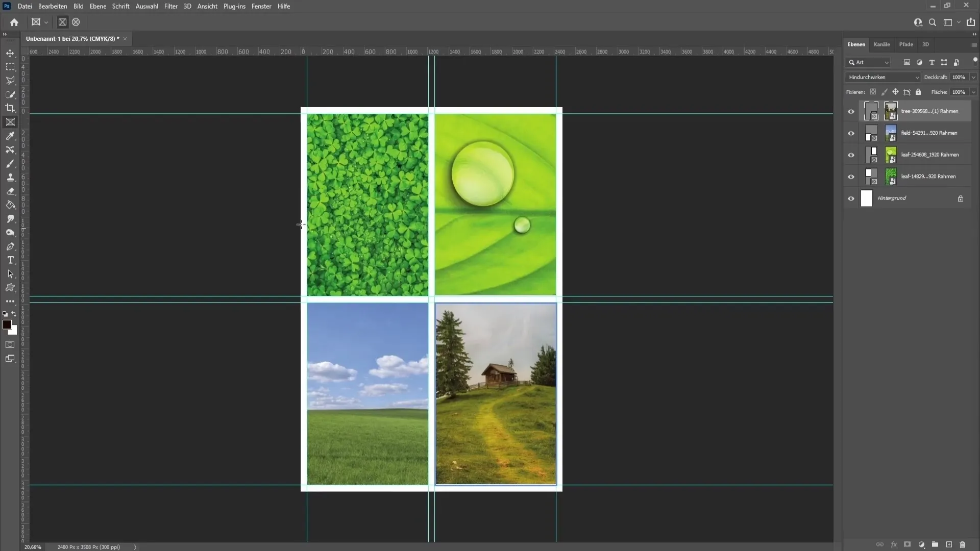Select the Move tool
This screenshot has width=980, height=551.
point(10,53)
